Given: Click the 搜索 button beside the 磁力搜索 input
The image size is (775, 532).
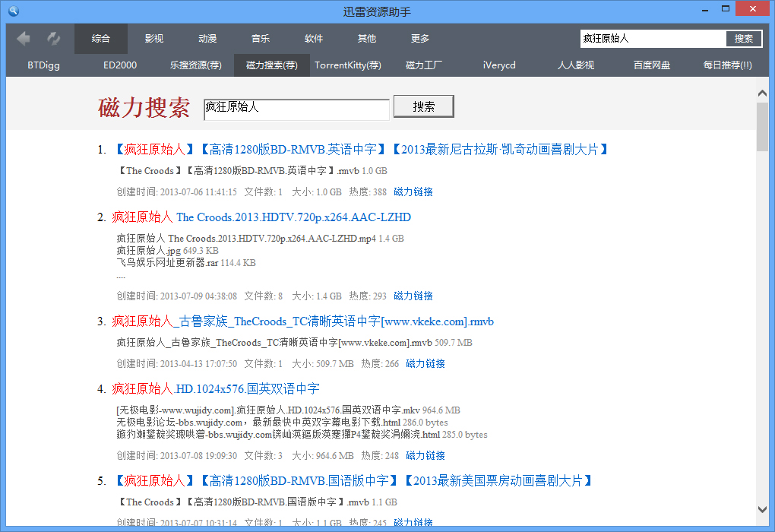Looking at the screenshot, I should tap(423, 106).
